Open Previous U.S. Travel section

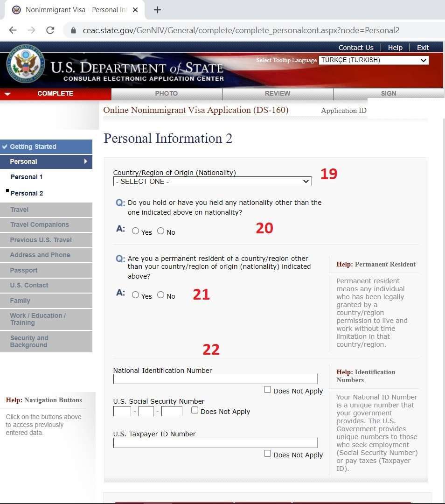coord(46,240)
